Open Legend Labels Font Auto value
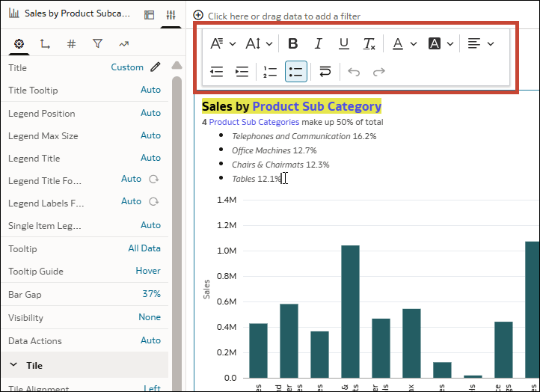Viewport: 540px width, 392px height. point(131,200)
